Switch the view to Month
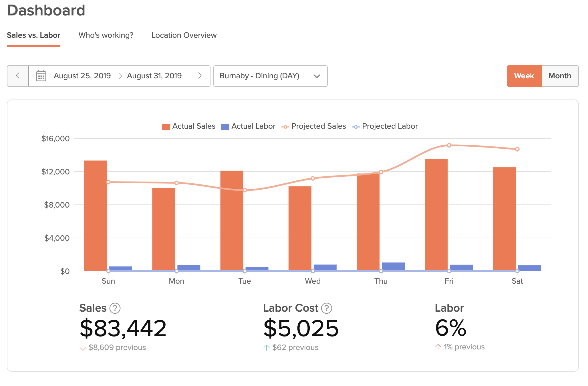588x386 pixels. 559,76
